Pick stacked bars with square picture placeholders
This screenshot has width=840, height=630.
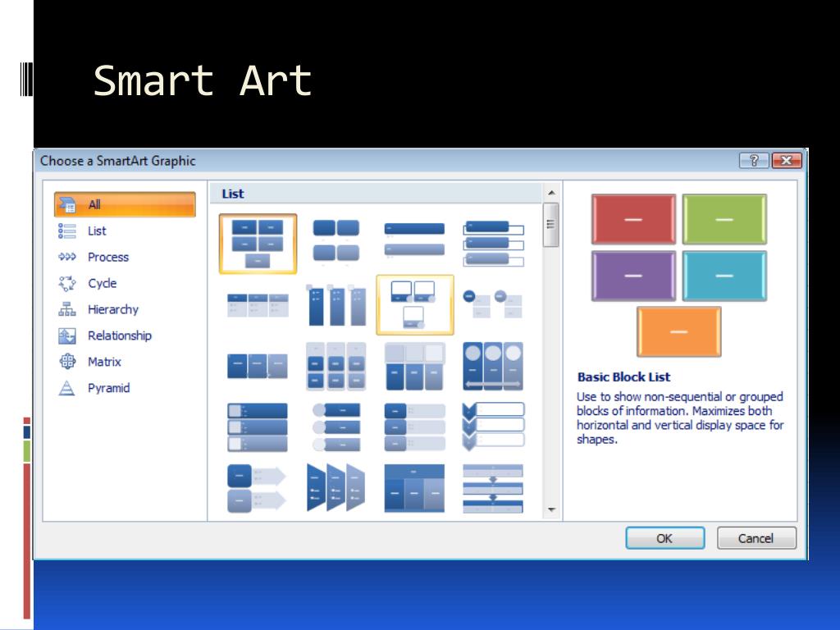click(258, 427)
